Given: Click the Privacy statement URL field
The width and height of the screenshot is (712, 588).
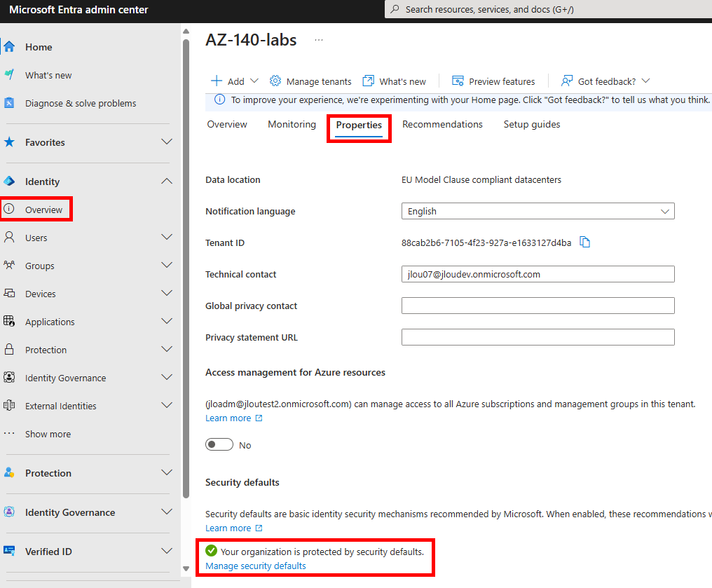Looking at the screenshot, I should (538, 337).
